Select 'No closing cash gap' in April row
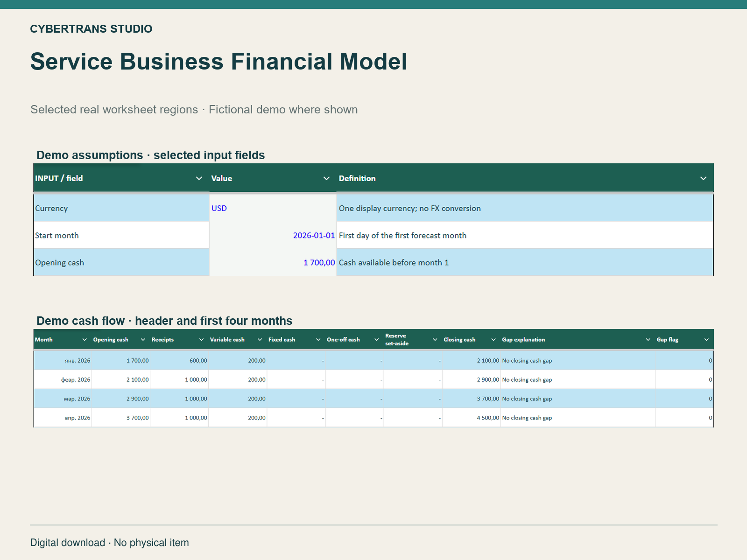Screen dimensions: 747x560 578,418
